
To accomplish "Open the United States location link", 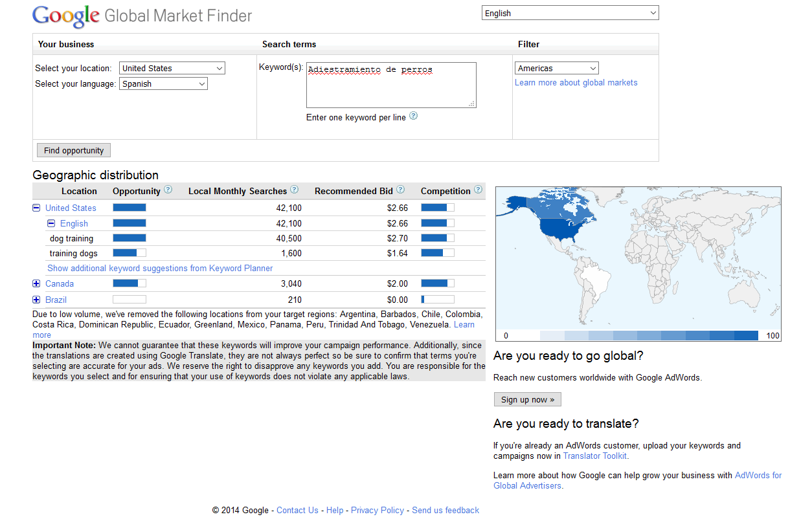I will coord(71,208).
